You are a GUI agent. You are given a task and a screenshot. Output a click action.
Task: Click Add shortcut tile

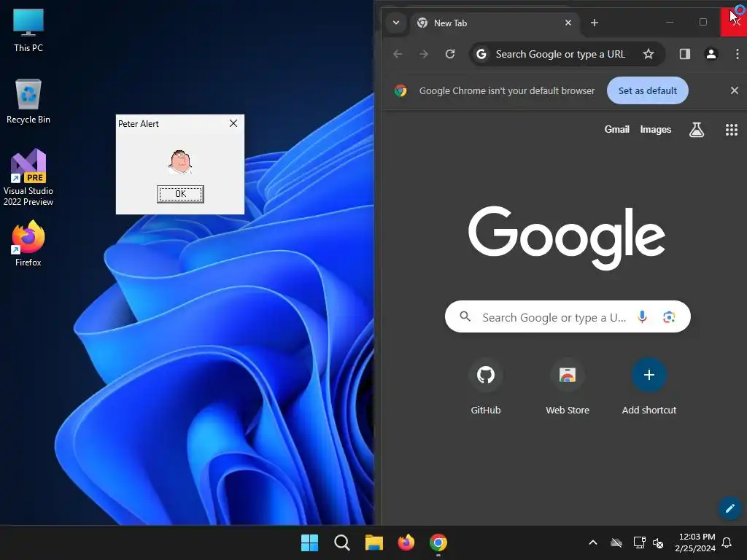pos(649,388)
